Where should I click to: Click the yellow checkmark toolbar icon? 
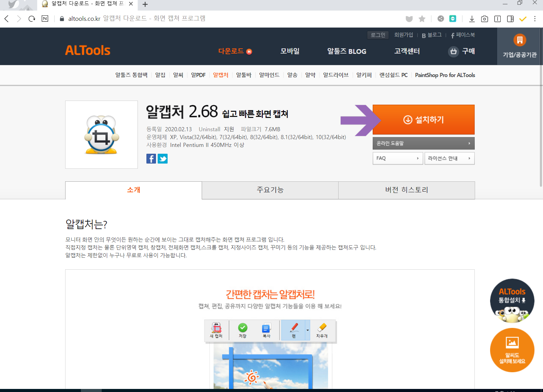pyautogui.click(x=523, y=19)
